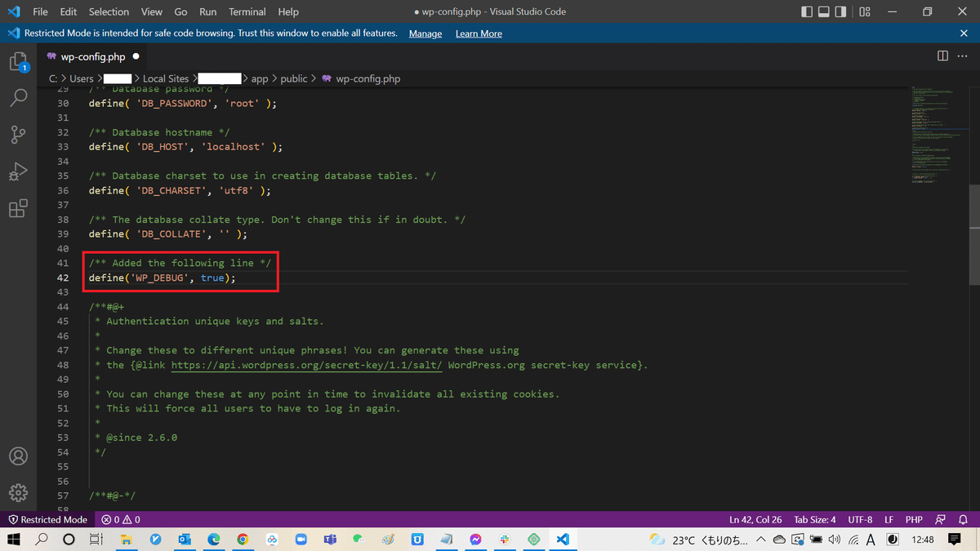This screenshot has width=980, height=551.
Task: Click line number 42 in gutter
Action: click(63, 278)
